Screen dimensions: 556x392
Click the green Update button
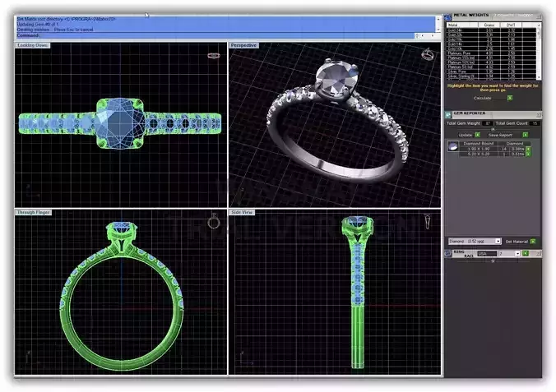[x=477, y=135]
